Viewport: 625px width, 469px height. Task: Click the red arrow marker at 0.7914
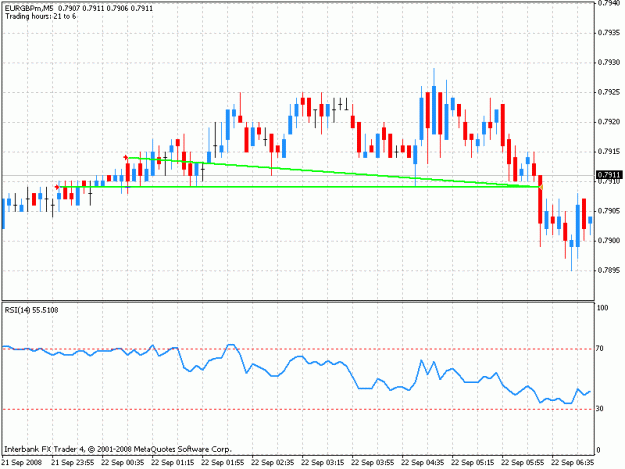pos(126,157)
